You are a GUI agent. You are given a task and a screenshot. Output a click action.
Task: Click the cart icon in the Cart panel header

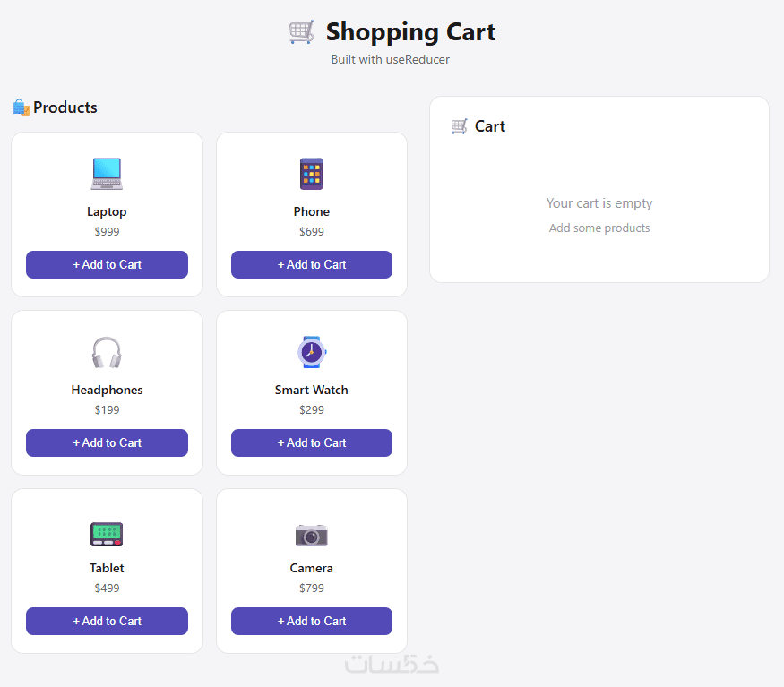pyautogui.click(x=459, y=126)
